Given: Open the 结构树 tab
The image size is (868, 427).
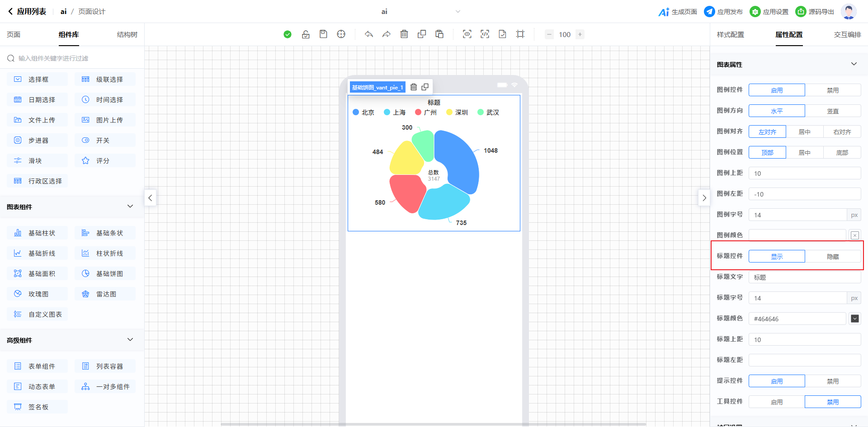Looking at the screenshot, I should coord(127,35).
